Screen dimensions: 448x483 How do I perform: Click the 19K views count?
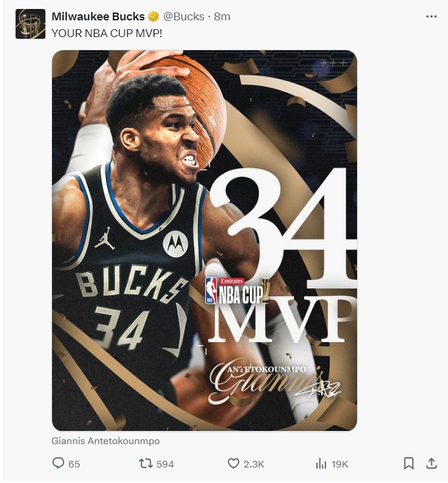340,464
